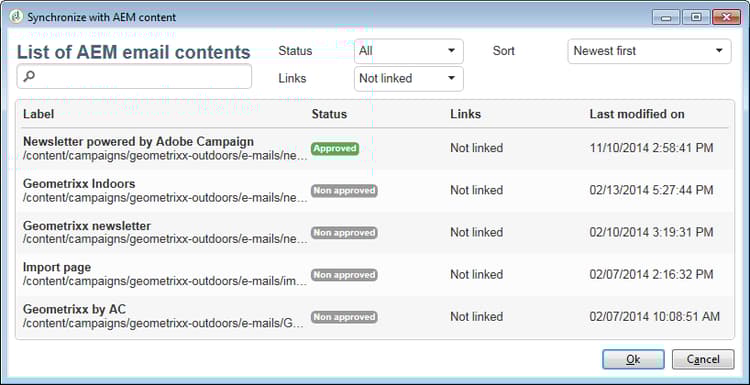
Task: Dismiss dialog with the Cancel button
Action: [x=703, y=359]
